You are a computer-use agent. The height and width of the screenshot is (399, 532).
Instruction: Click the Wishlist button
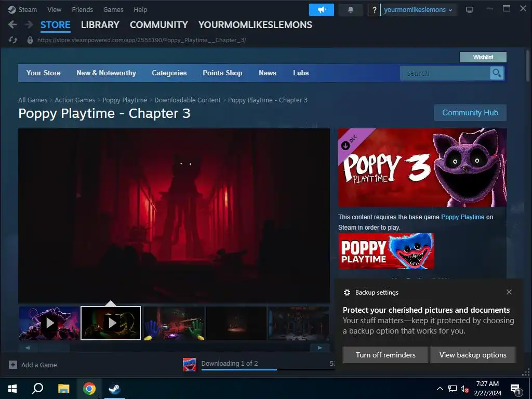click(x=483, y=57)
